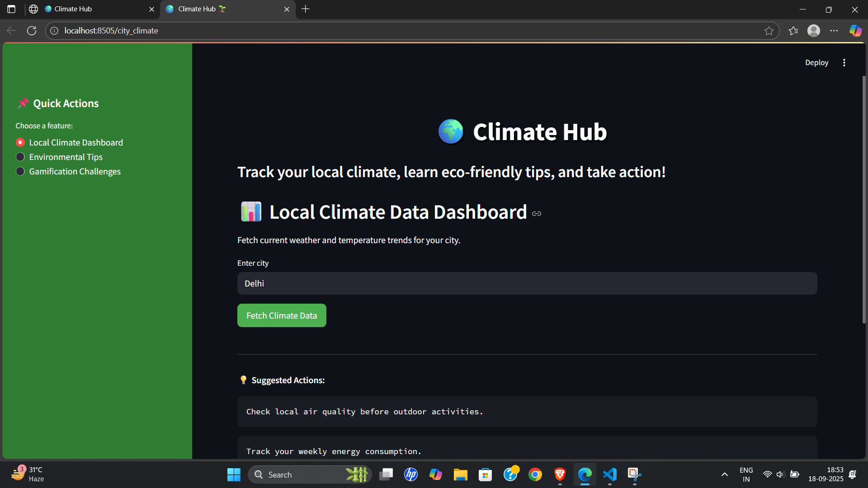Image resolution: width=868 pixels, height=488 pixels.
Task: Expand system tray hidden icons chevron
Action: point(724,474)
